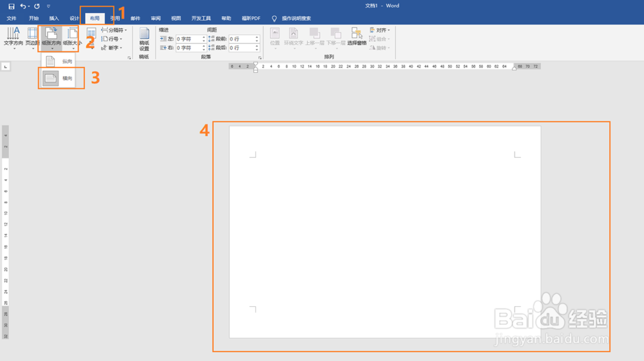Switch to the 帮助 ribbon tab
This screenshot has height=361, width=644.
226,19
